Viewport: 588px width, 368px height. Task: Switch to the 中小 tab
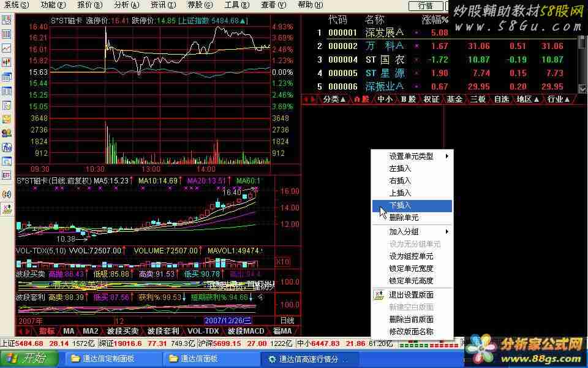[x=385, y=99]
